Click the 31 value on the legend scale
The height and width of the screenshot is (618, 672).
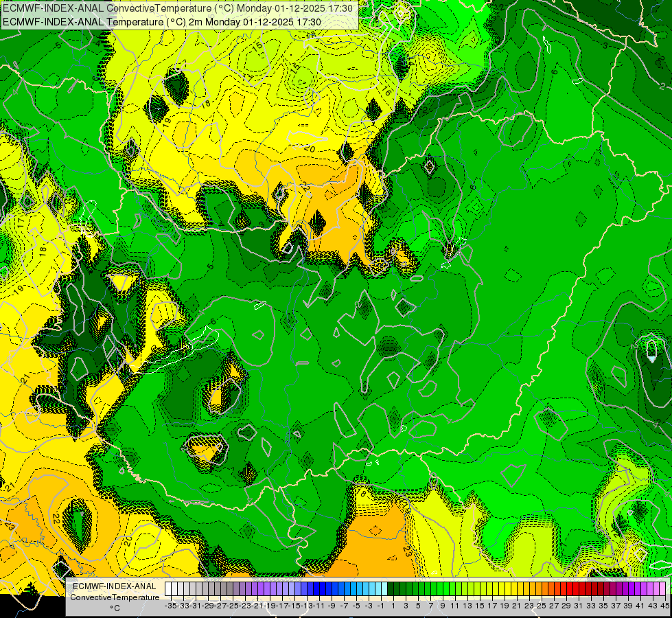[x=578, y=606]
